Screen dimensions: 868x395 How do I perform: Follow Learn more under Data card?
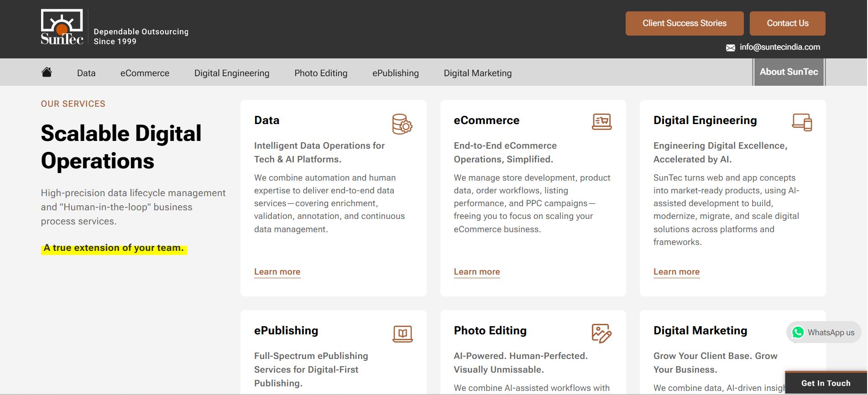tap(277, 272)
